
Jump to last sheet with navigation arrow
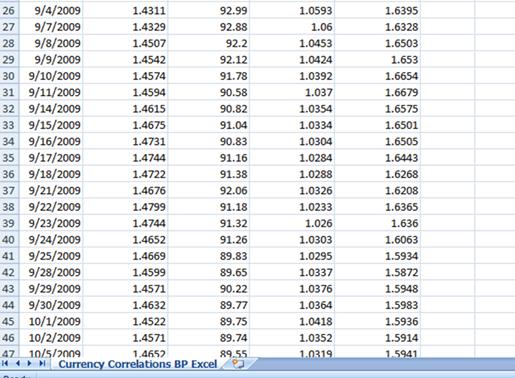tap(42, 363)
